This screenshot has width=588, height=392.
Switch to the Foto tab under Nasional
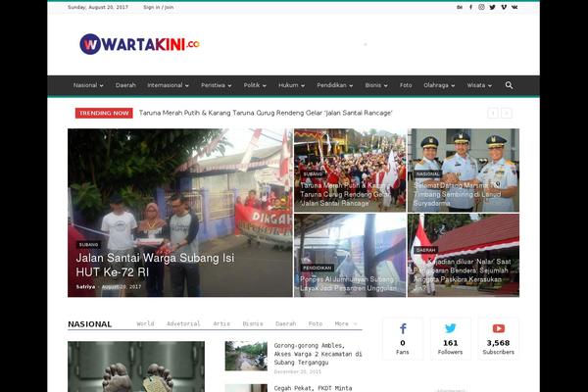click(x=316, y=323)
